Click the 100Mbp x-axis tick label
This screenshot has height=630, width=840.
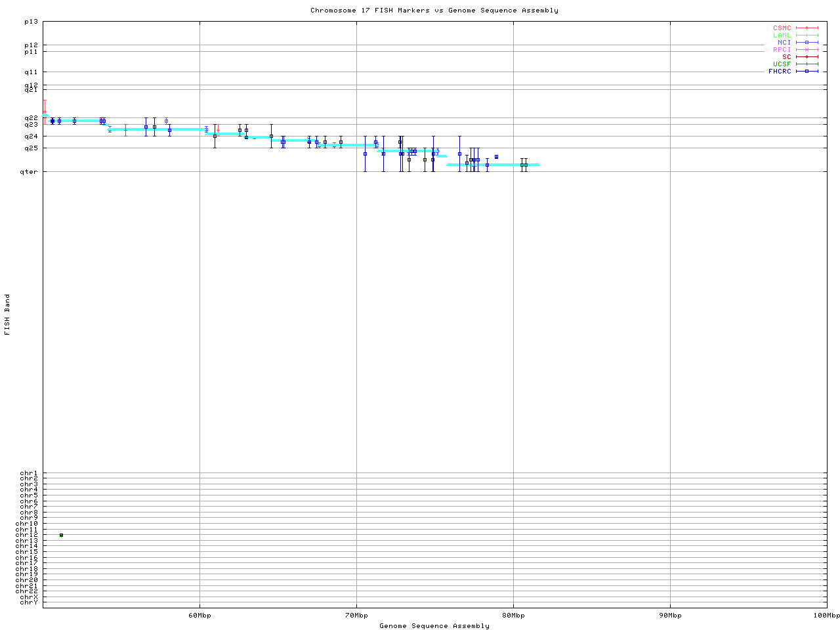[826, 616]
